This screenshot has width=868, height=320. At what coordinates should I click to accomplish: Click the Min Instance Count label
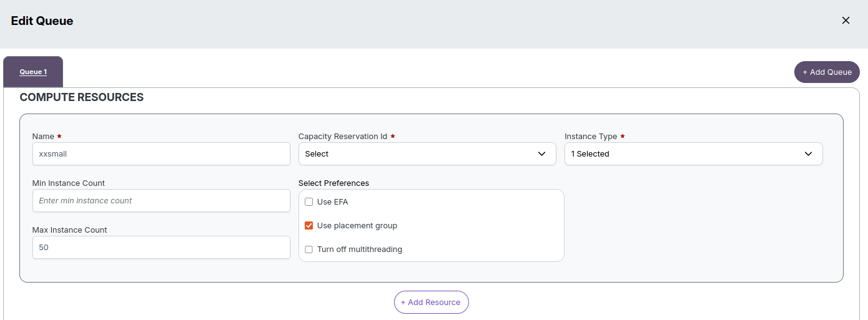point(69,183)
